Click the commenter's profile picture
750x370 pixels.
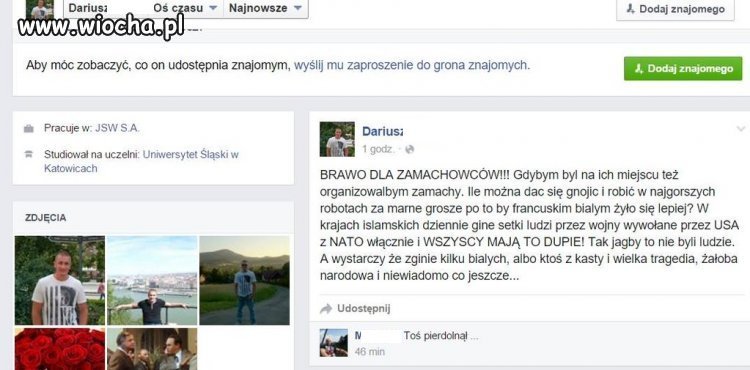(334, 343)
